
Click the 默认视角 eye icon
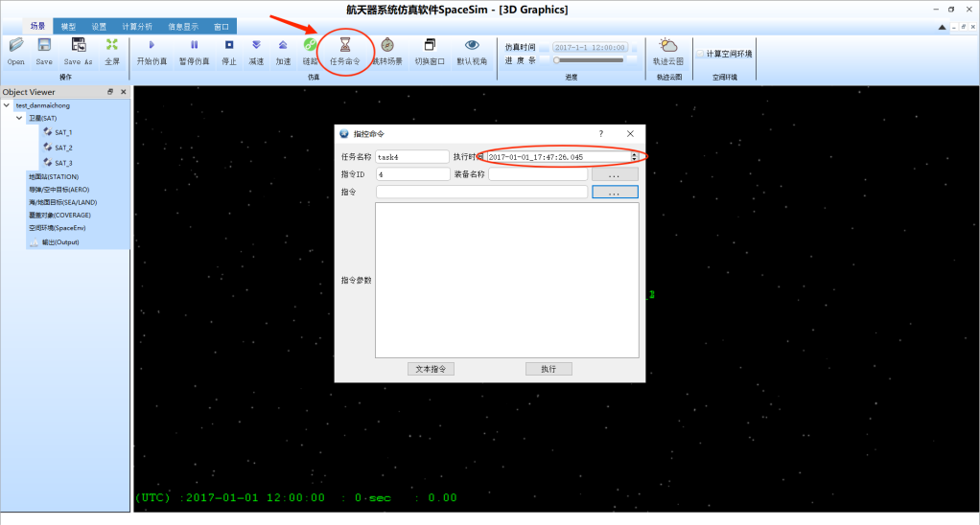(472, 45)
